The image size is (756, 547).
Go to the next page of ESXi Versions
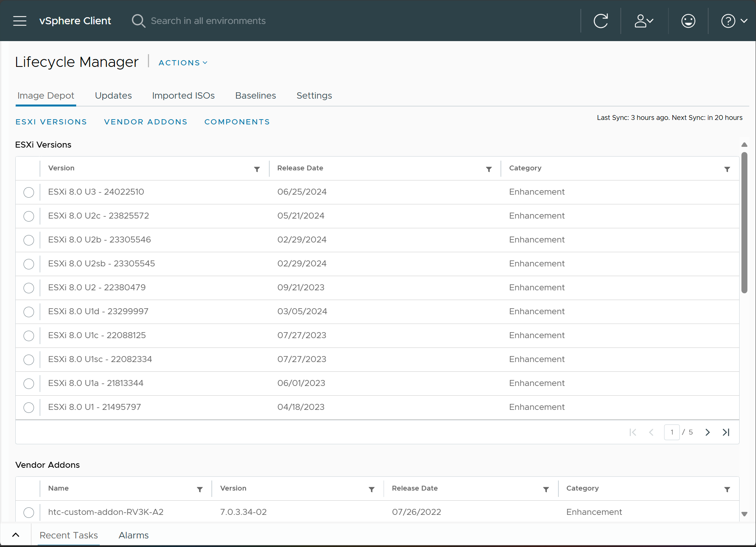click(707, 432)
